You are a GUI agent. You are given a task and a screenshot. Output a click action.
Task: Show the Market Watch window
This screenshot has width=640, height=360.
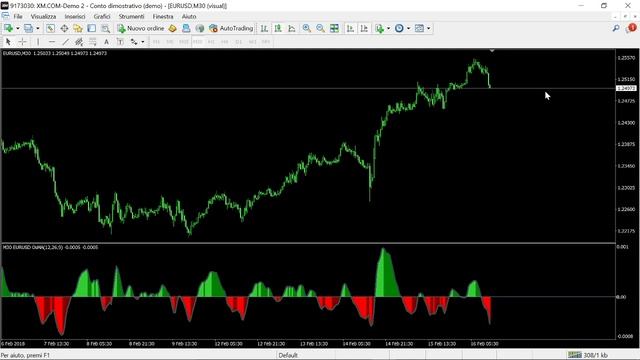[x=50, y=28]
